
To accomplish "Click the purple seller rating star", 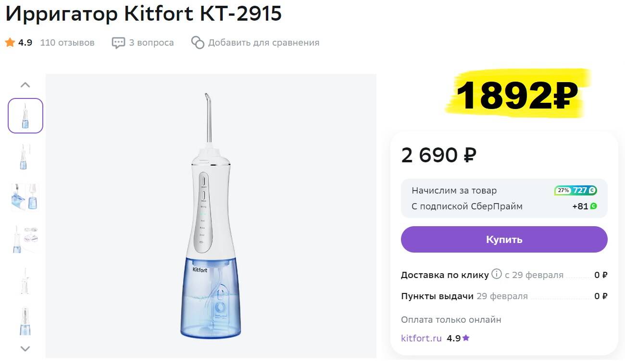I will pos(466,338).
